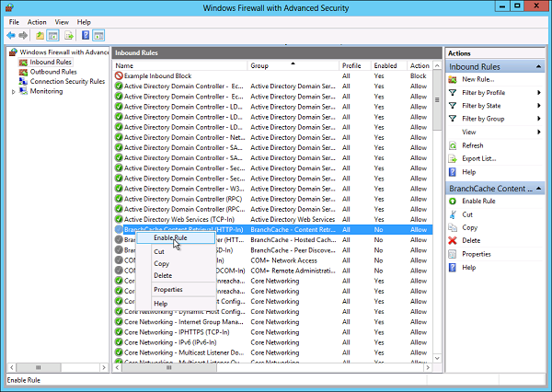Select Core Networking - IPv6 (IPv6-In) rule
The image size is (552, 392).
pos(273,342)
